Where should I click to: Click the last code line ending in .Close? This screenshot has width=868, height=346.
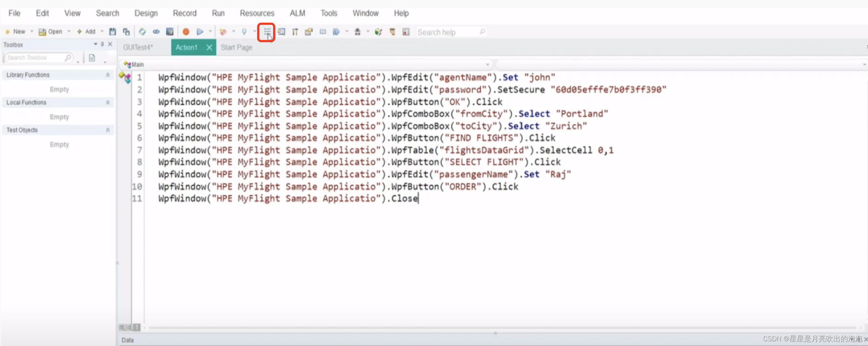coord(288,199)
